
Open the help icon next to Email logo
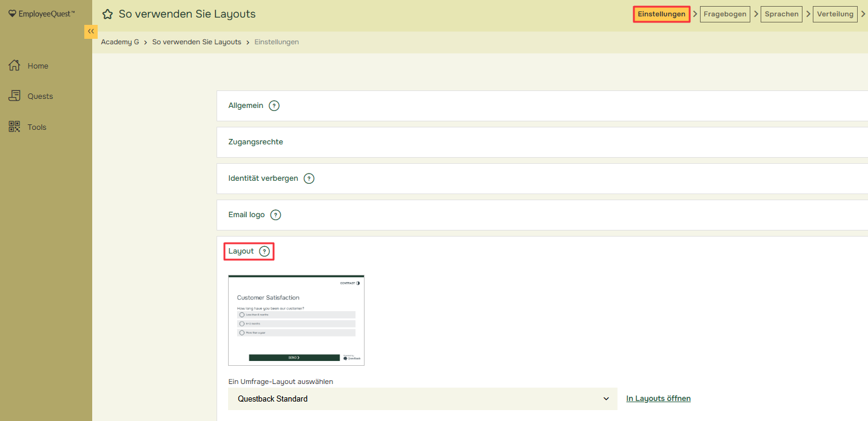pyautogui.click(x=275, y=215)
